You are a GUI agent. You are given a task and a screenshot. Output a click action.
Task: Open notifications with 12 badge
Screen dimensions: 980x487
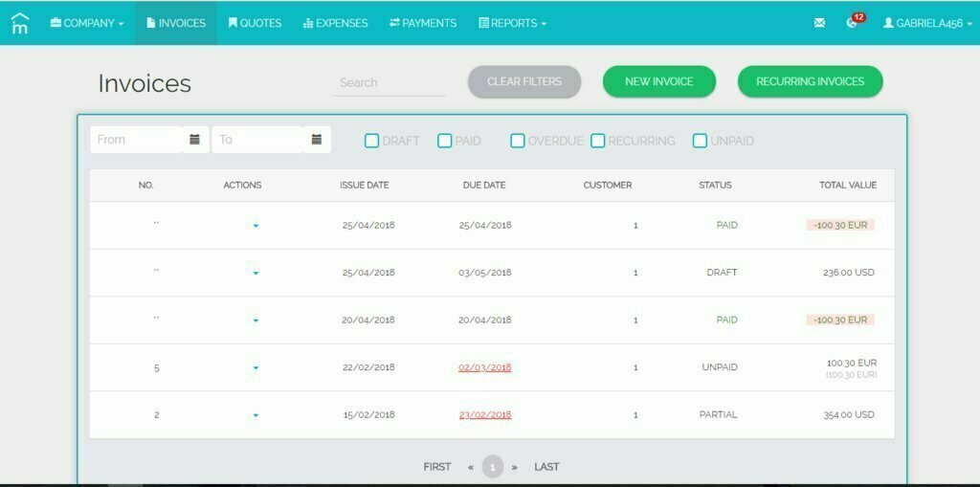coord(854,21)
